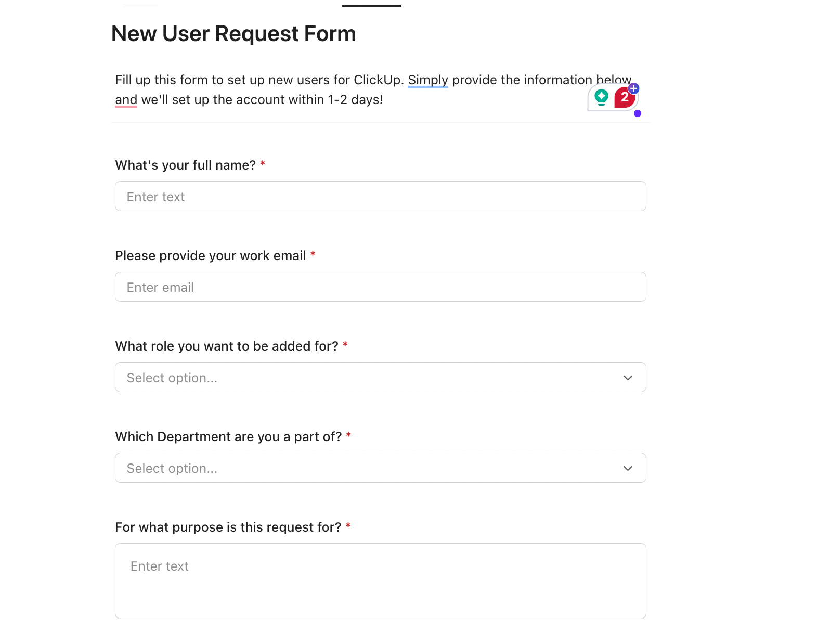Expand the role selection dropdown
This screenshot has width=831, height=644.
coord(380,377)
